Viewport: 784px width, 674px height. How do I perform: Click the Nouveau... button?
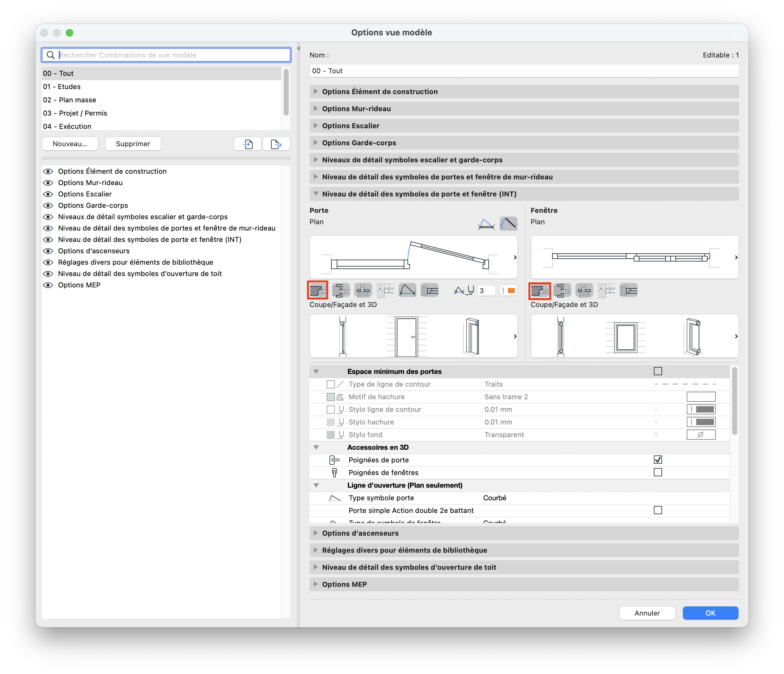coord(70,144)
